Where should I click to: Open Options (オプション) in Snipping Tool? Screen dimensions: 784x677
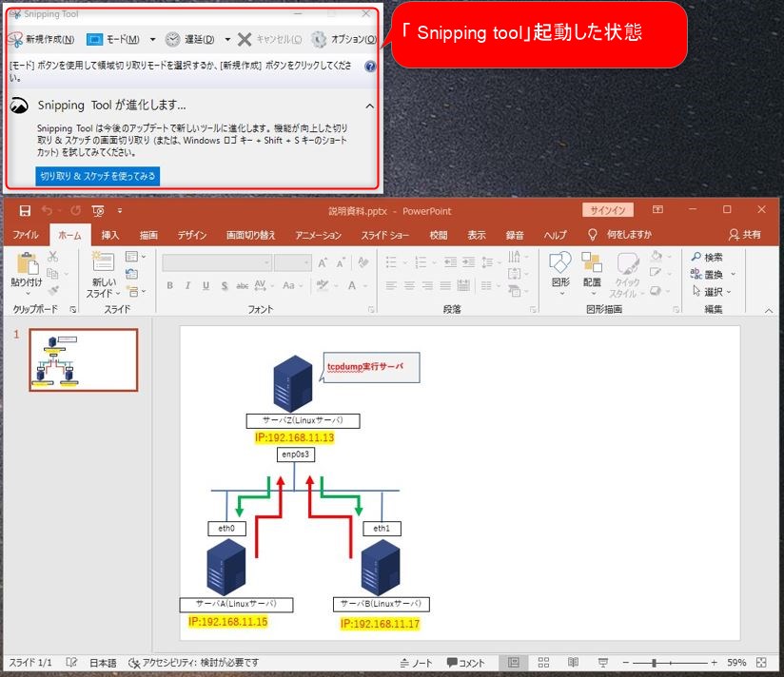tap(343, 39)
